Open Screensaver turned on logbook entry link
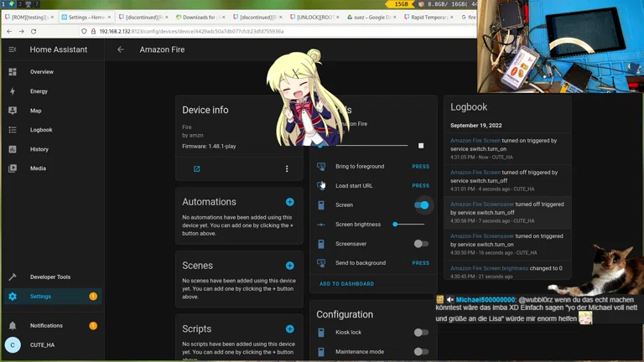This screenshot has height=362, width=644. (482, 236)
